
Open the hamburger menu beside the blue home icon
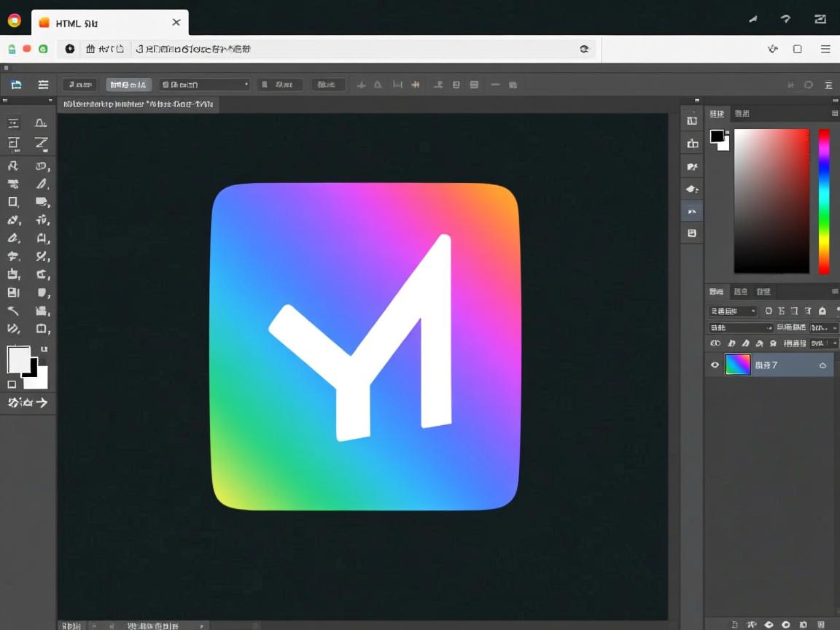43,85
